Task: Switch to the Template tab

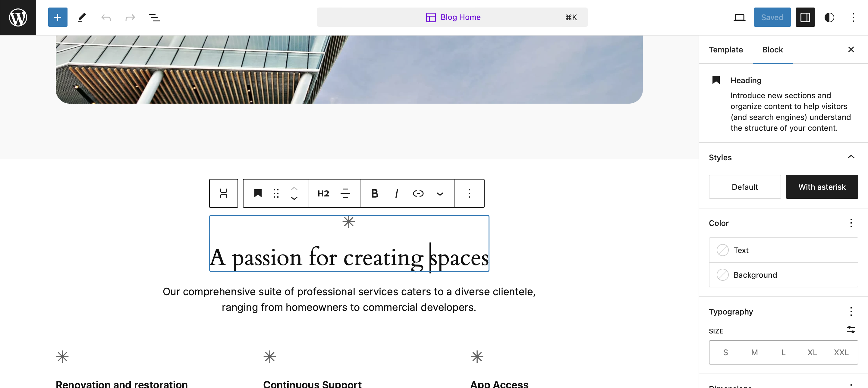Action: pyautogui.click(x=725, y=49)
